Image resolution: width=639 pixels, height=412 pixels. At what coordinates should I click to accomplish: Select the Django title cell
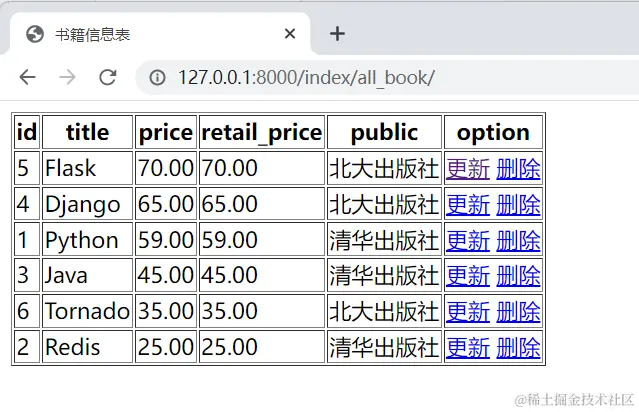87,204
